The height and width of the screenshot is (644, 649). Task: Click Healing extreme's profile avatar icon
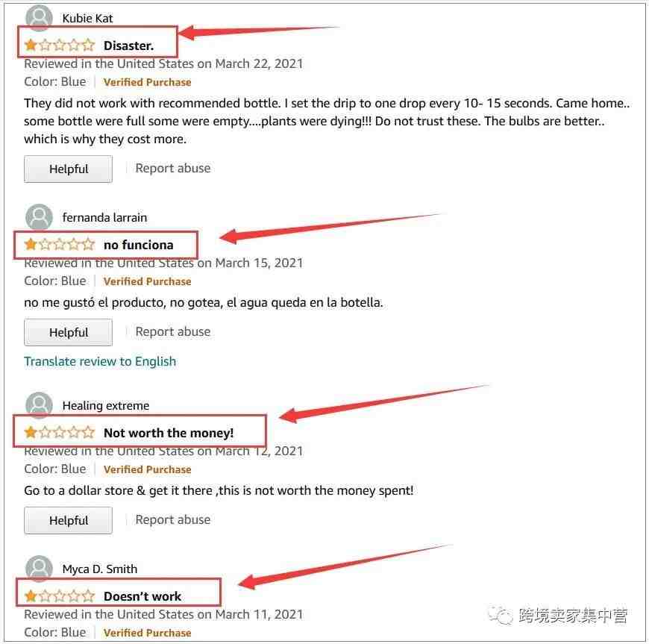point(39,405)
